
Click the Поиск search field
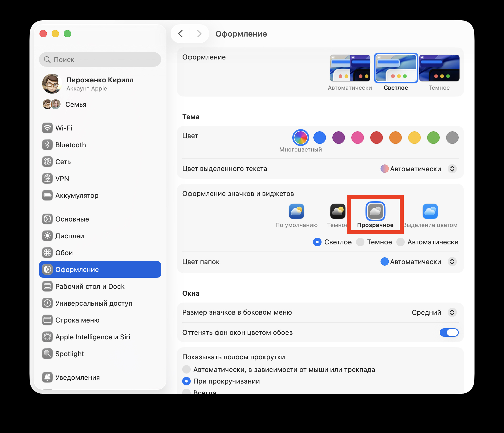tap(100, 60)
